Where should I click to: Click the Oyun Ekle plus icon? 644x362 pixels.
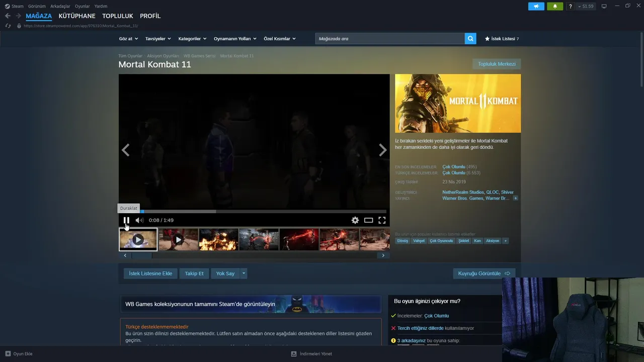(x=8, y=353)
